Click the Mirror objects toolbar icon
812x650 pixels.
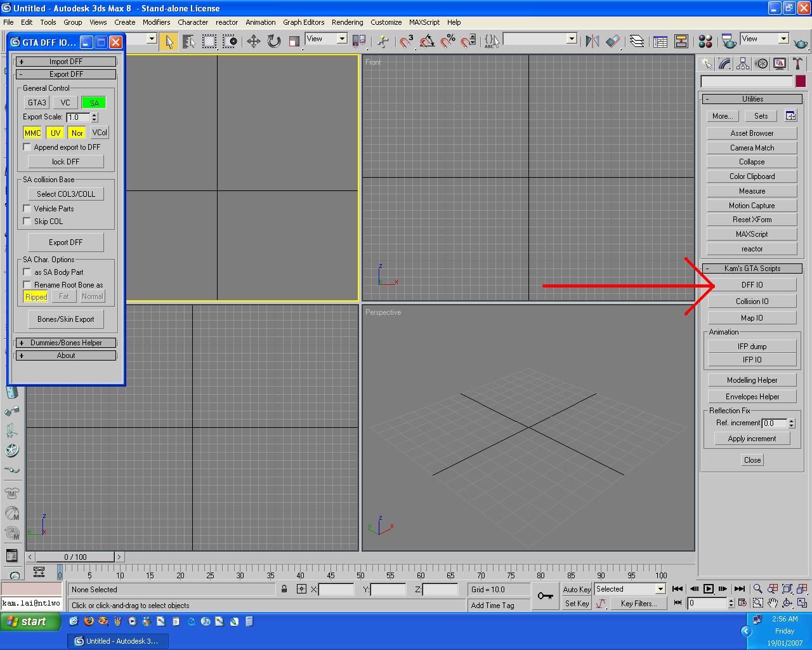[593, 42]
